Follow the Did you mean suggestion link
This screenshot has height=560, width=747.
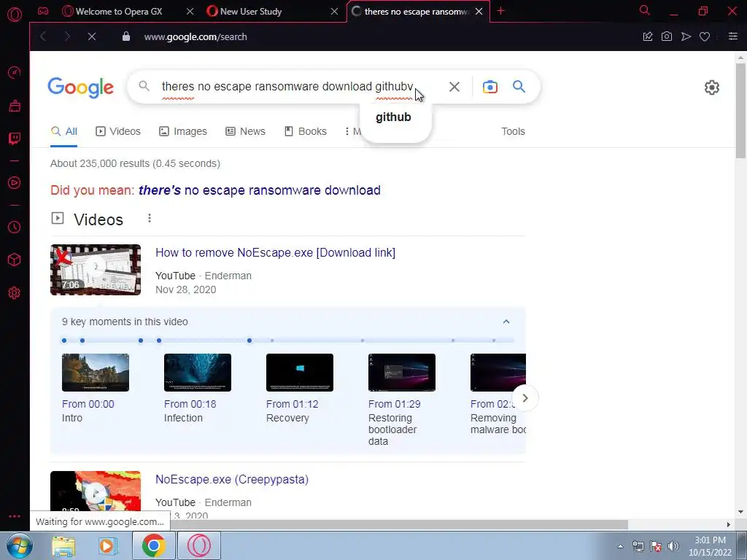tap(260, 190)
